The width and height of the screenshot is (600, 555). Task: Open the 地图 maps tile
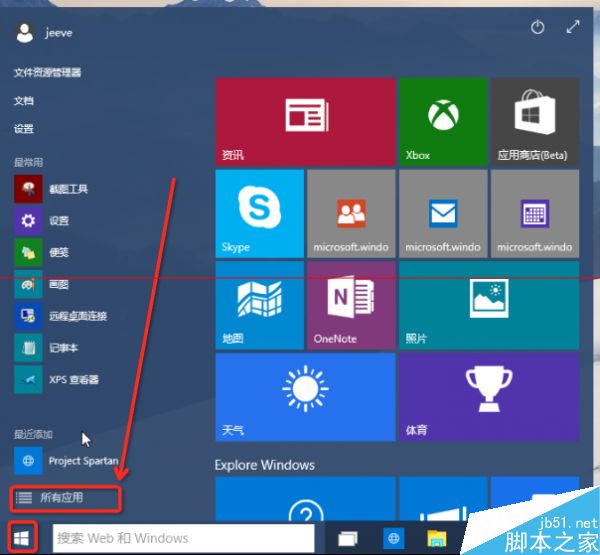(260, 305)
